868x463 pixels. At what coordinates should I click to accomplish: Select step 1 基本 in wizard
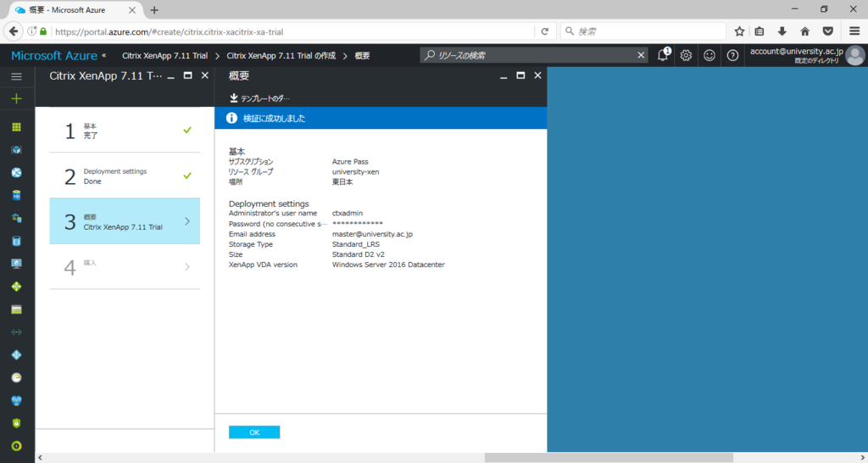pos(125,130)
